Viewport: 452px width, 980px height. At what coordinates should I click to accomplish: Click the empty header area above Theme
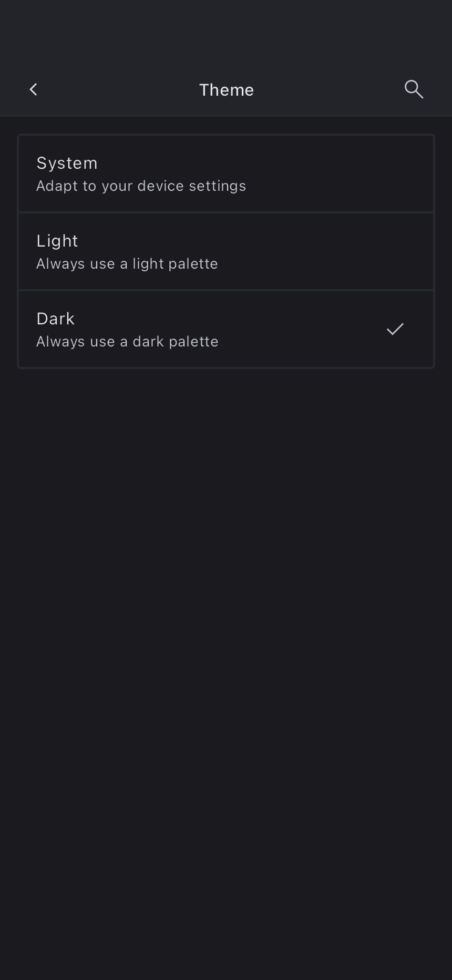[x=226, y=32]
